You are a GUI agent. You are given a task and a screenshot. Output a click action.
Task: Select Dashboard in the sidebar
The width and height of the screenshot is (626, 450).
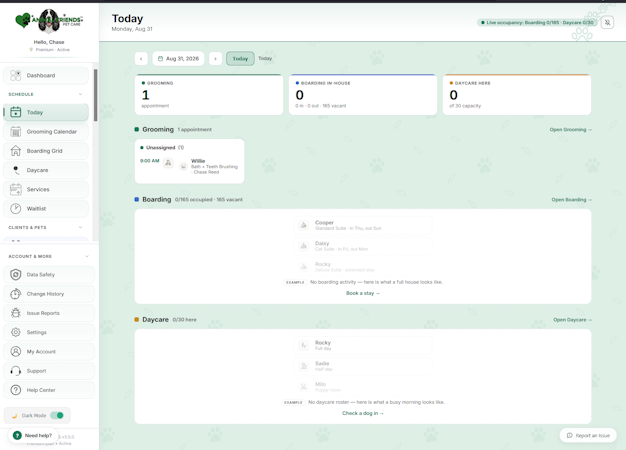coord(46,75)
